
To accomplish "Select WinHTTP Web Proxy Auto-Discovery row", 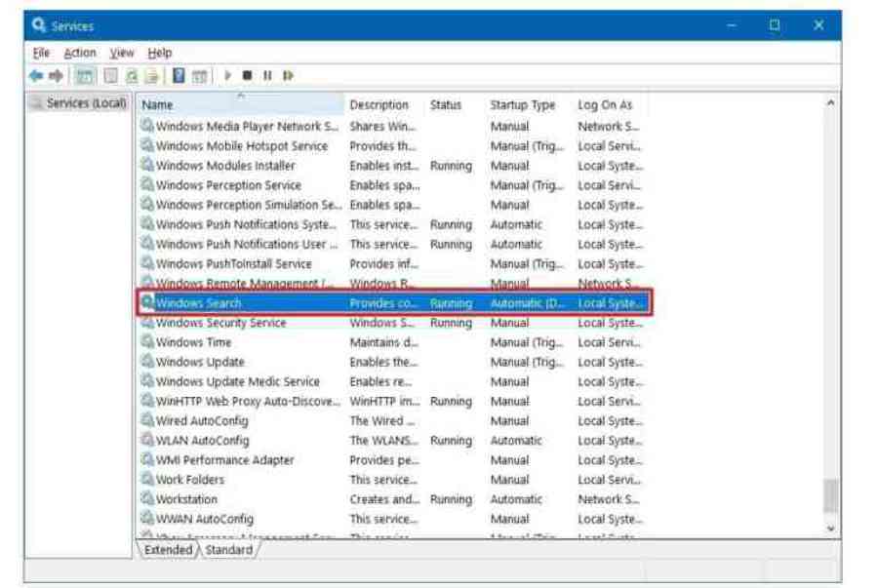I will pyautogui.click(x=394, y=401).
